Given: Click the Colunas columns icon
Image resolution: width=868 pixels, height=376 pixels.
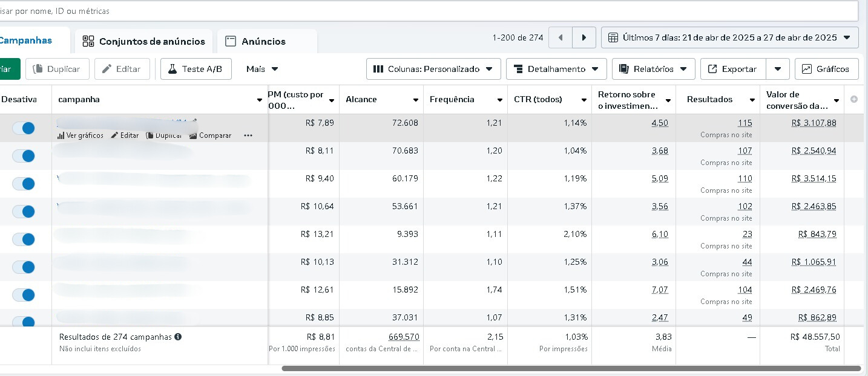Looking at the screenshot, I should [x=378, y=69].
